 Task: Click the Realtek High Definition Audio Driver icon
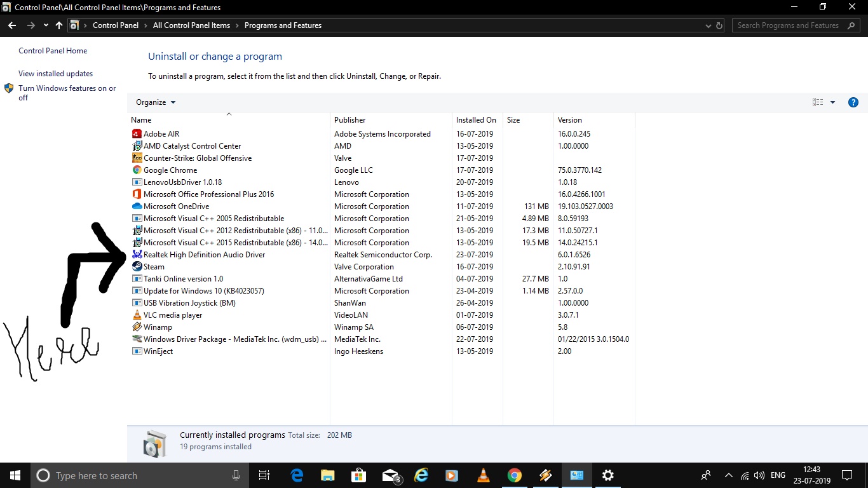[x=137, y=255]
